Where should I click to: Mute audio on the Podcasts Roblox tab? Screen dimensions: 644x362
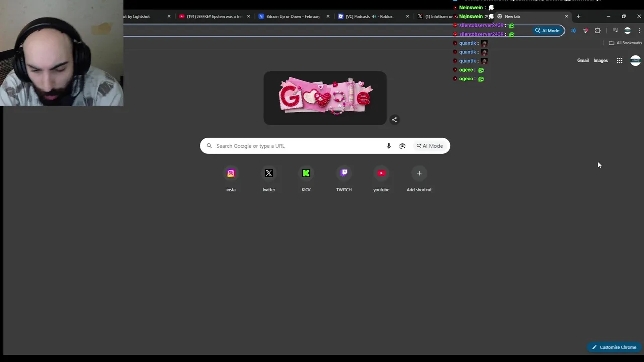point(374,16)
